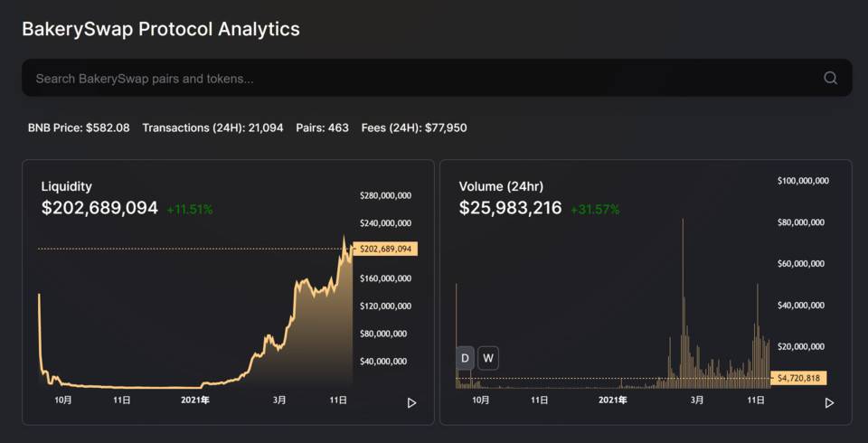The image size is (868, 443).
Task: Click the play arrow under Volume chart
Action: [x=829, y=403]
